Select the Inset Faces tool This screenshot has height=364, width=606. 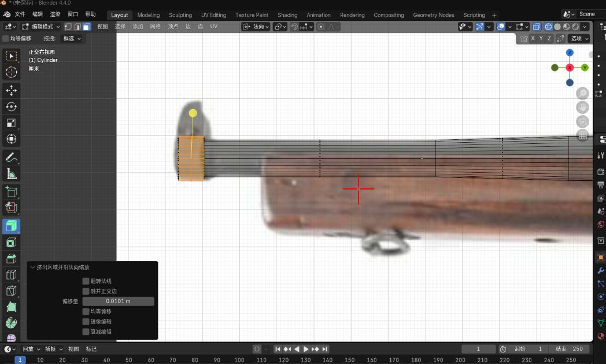[11, 243]
